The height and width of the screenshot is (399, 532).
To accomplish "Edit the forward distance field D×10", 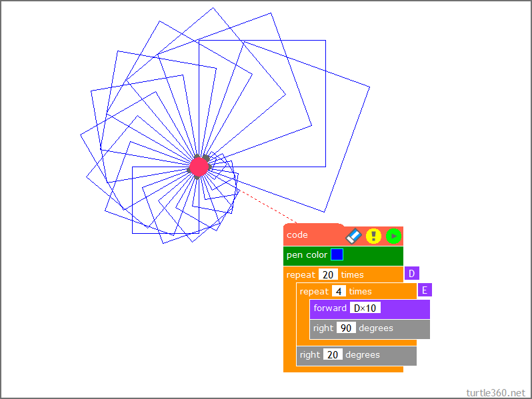I will (x=365, y=308).
